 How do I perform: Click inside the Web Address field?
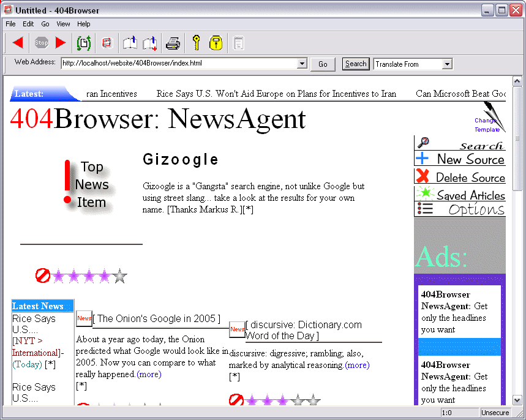pyautogui.click(x=179, y=64)
